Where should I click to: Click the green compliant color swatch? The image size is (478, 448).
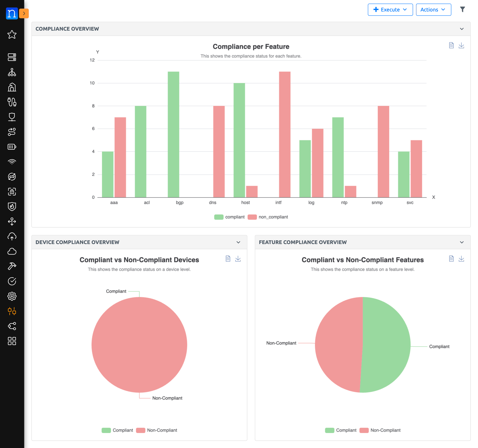click(x=218, y=217)
